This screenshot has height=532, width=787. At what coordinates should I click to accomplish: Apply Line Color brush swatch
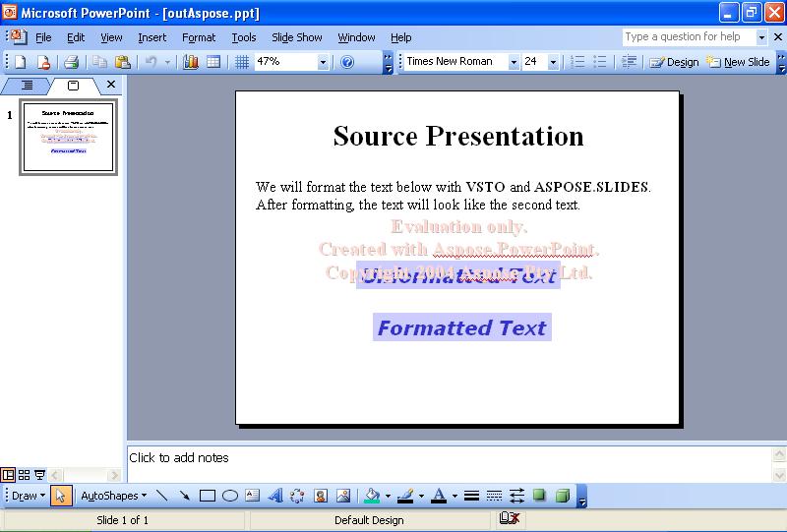405,496
